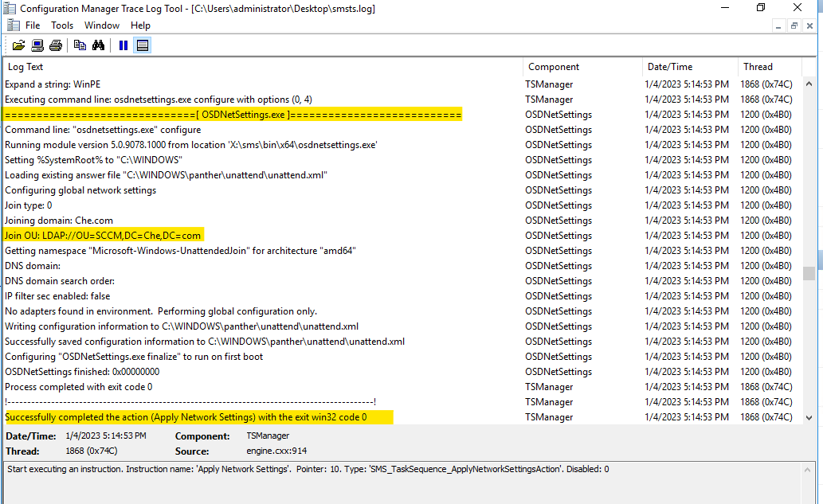The width and height of the screenshot is (823, 504).
Task: Select the 'OSDNetSettings finished: 0x00000000' row
Action: [402, 372]
